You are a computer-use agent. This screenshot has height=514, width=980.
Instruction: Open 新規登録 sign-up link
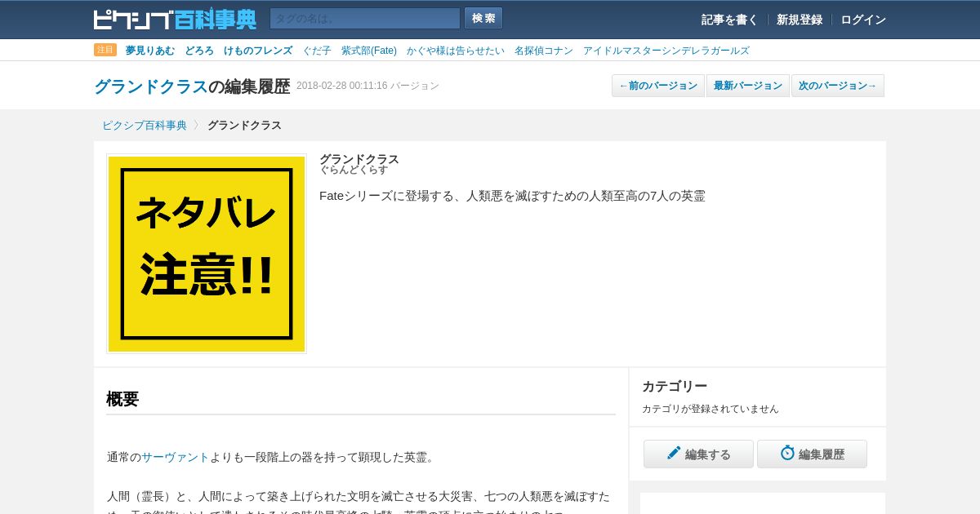tap(800, 20)
